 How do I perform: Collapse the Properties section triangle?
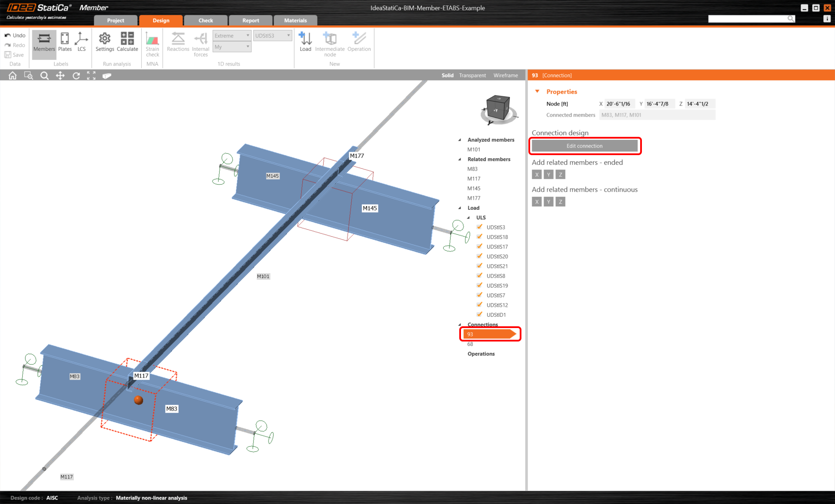(x=537, y=91)
